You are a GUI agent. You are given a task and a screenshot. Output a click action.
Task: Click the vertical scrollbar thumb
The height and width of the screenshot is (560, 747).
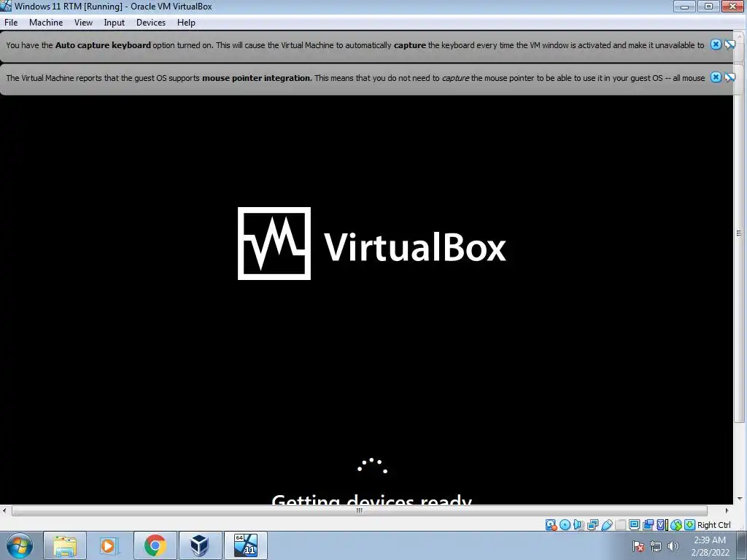click(x=739, y=233)
